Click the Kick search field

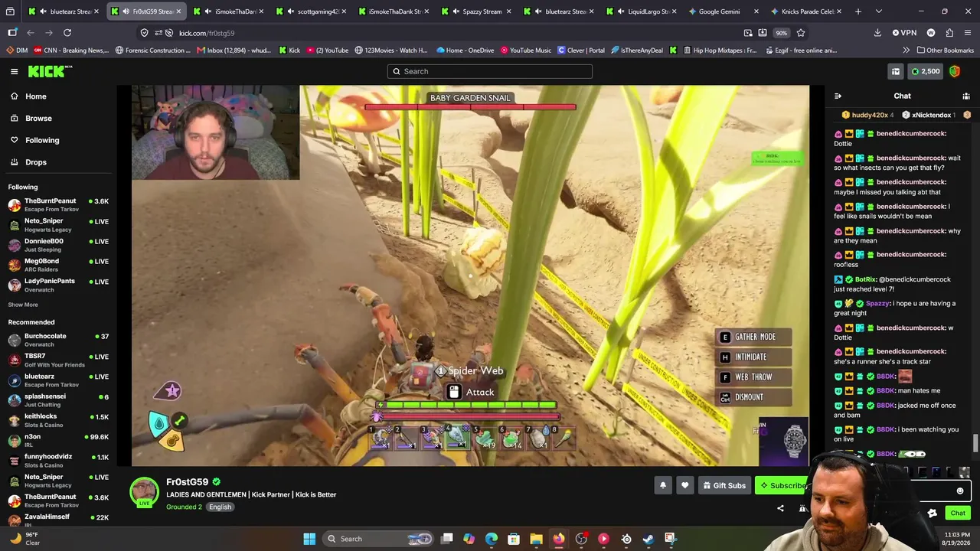490,71
